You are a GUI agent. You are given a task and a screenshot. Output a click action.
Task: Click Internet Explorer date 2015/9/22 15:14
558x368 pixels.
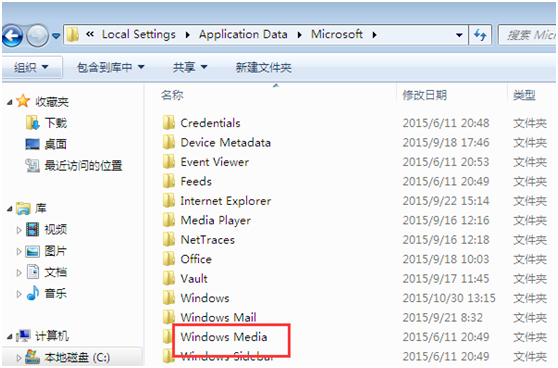click(x=446, y=201)
